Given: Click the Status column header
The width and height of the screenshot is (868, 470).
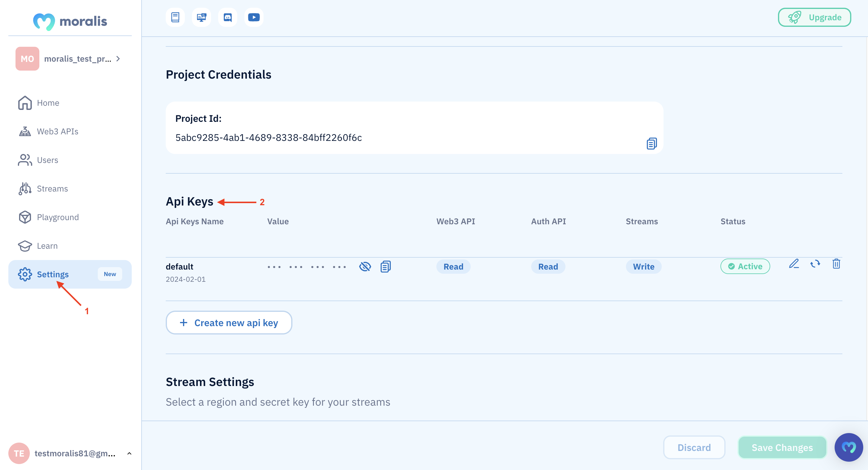Looking at the screenshot, I should pyautogui.click(x=733, y=222).
